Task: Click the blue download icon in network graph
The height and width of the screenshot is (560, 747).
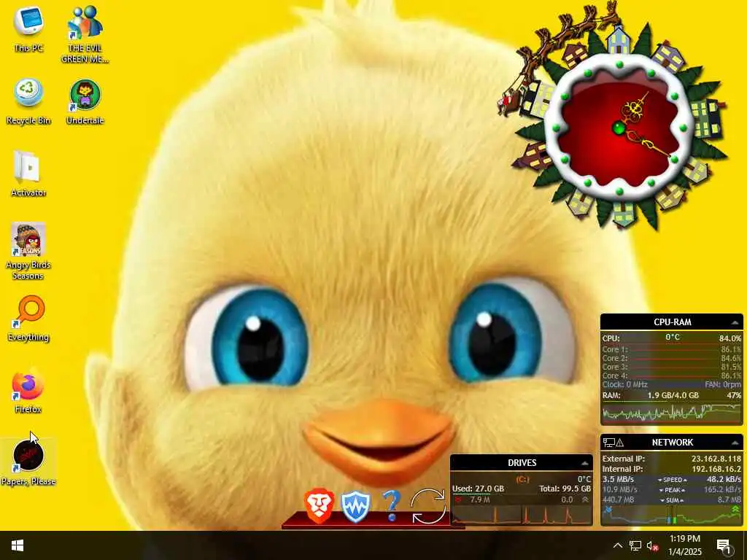Action: click(x=608, y=510)
